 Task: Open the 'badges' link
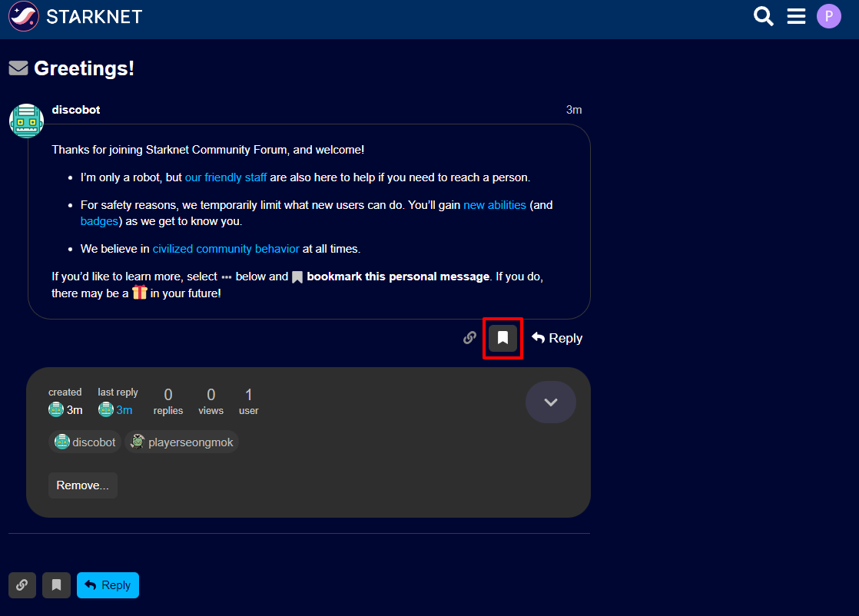tap(99, 221)
